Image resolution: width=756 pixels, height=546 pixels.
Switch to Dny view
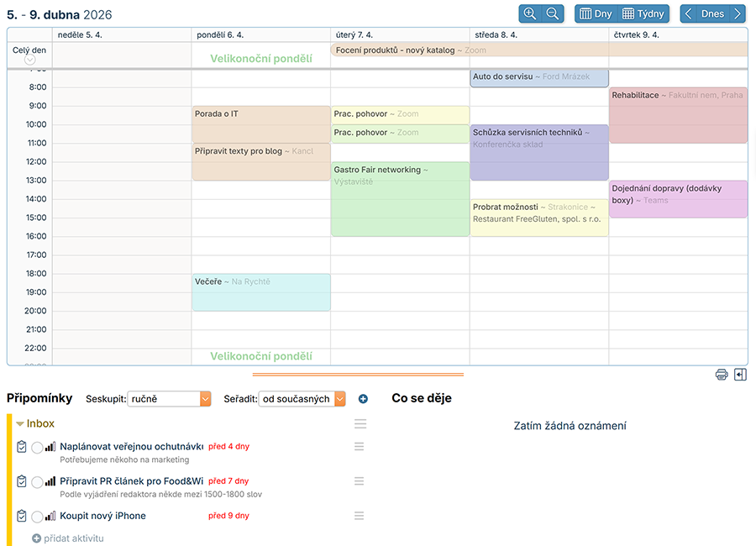pyautogui.click(x=596, y=13)
